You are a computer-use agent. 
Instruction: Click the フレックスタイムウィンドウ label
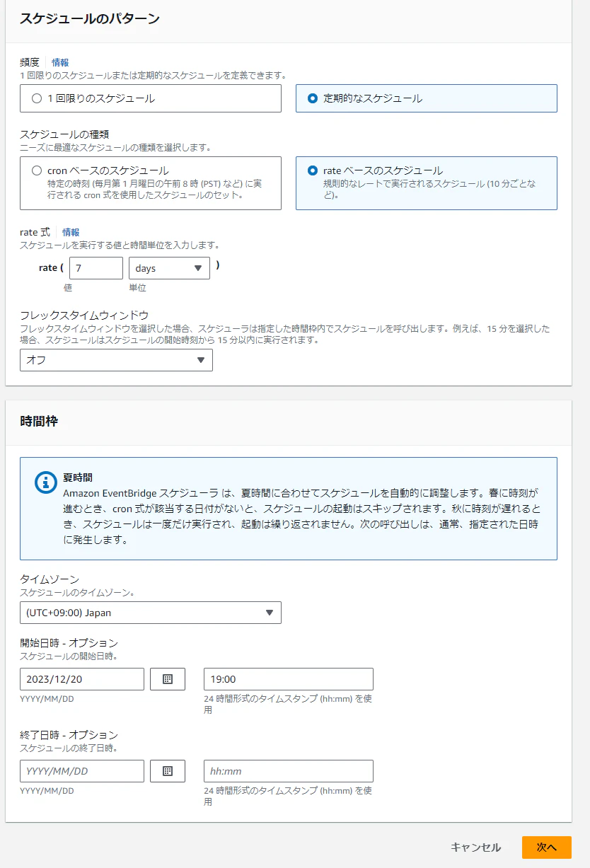click(x=84, y=316)
